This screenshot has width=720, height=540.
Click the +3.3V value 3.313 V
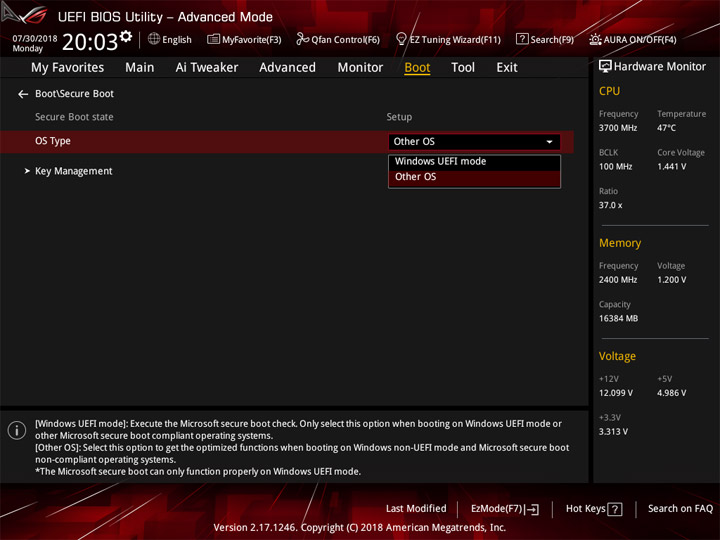click(613, 431)
